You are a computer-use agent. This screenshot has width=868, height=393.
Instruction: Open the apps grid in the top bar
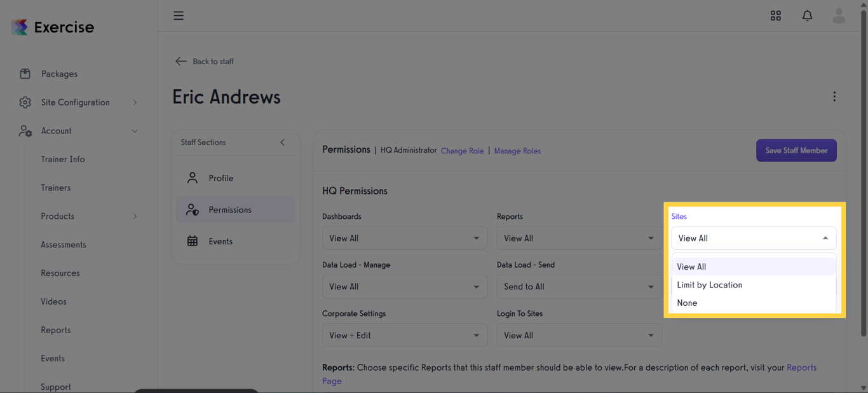776,15
